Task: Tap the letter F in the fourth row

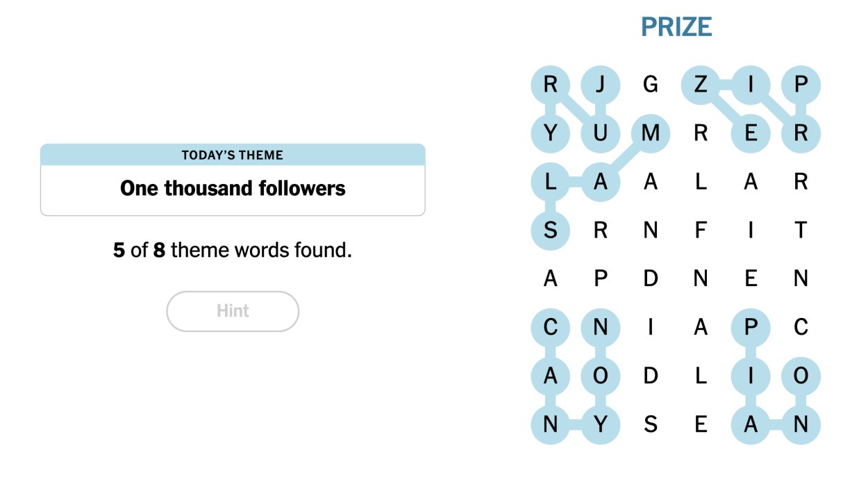Action: (x=701, y=231)
